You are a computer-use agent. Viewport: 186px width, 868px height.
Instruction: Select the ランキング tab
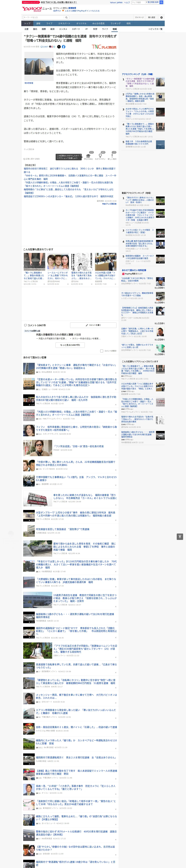click(x=115, y=24)
